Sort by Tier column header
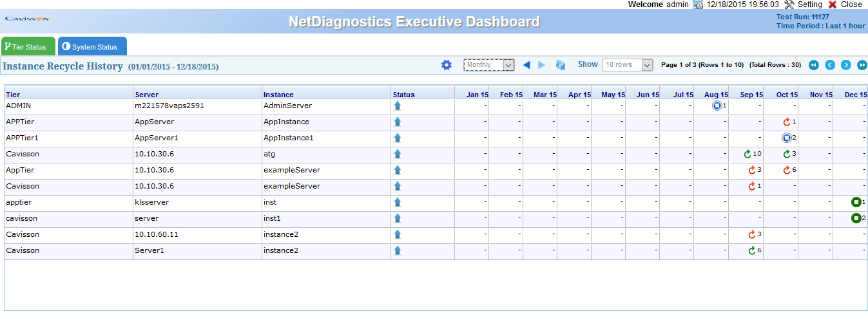 click(13, 95)
